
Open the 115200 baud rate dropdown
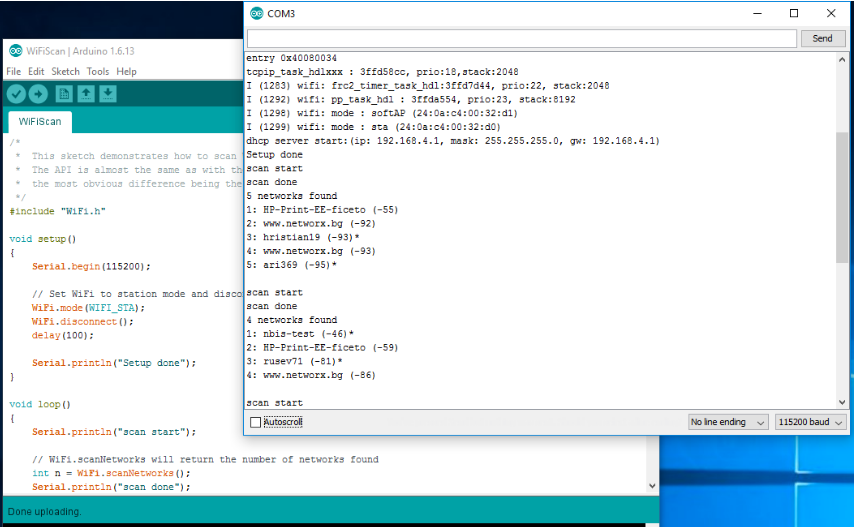[811, 422]
